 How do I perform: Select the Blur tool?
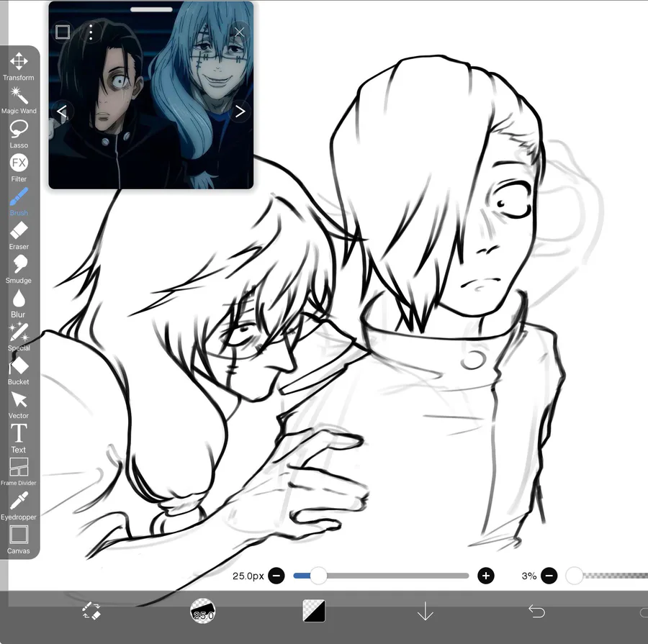coord(19,304)
